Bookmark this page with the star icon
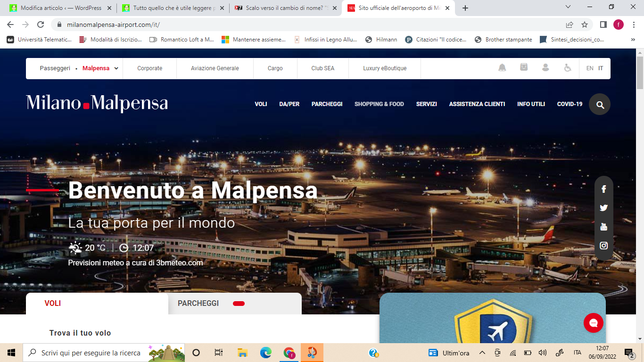Viewport: 644px width, 362px height. [585, 25]
